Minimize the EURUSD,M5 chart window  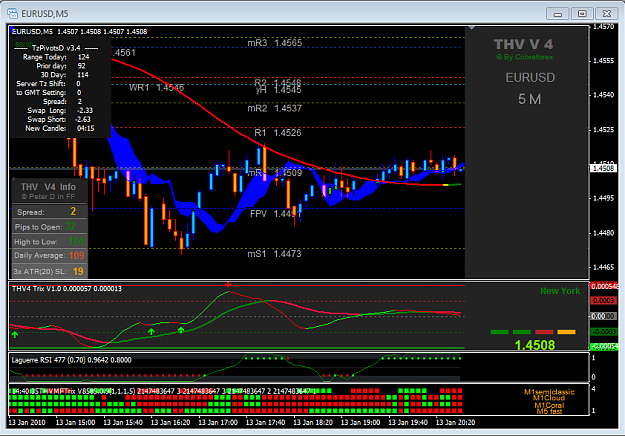(x=558, y=14)
